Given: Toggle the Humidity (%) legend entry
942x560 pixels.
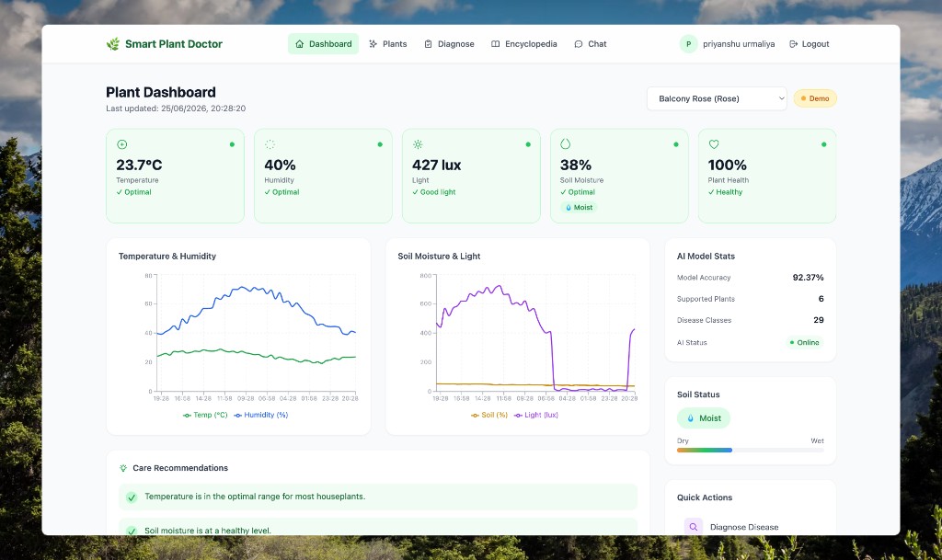Looking at the screenshot, I should 261,415.
